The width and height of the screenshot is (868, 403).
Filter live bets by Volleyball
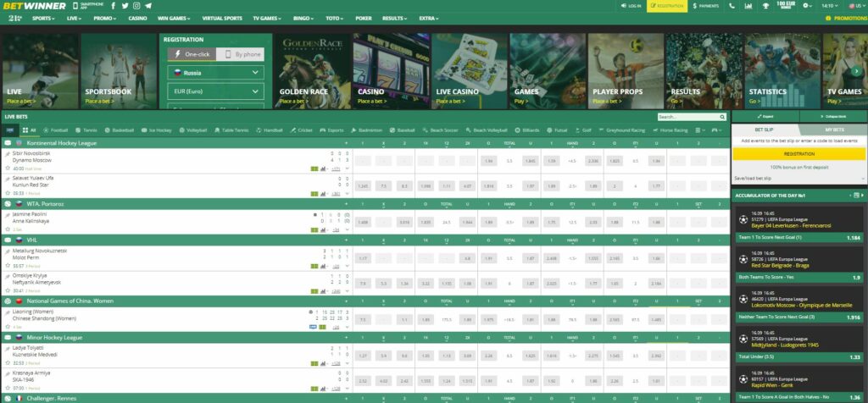click(x=192, y=130)
